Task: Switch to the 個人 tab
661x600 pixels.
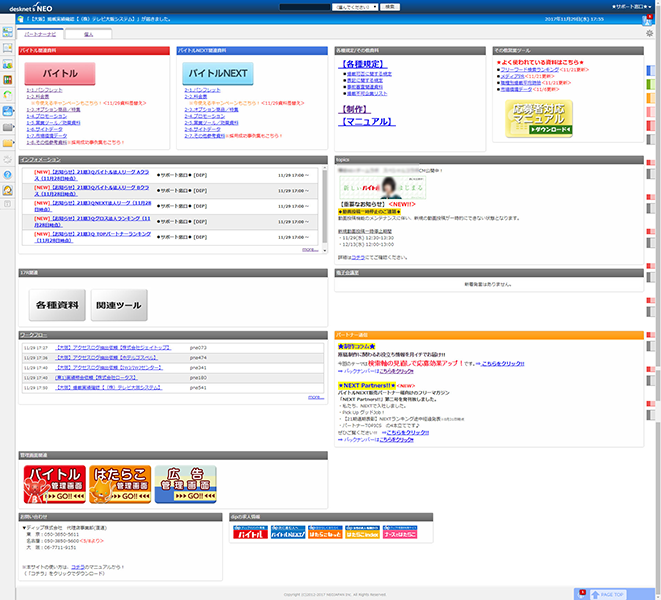Action: (88, 33)
